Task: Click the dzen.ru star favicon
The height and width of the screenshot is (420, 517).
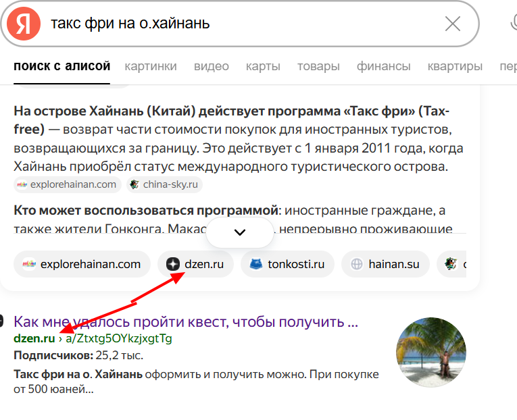Action: click(x=173, y=264)
